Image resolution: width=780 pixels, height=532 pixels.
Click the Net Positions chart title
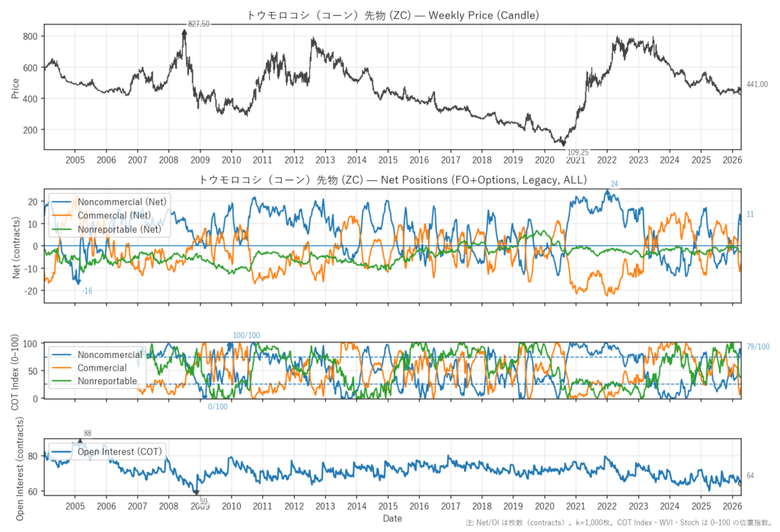point(393,180)
